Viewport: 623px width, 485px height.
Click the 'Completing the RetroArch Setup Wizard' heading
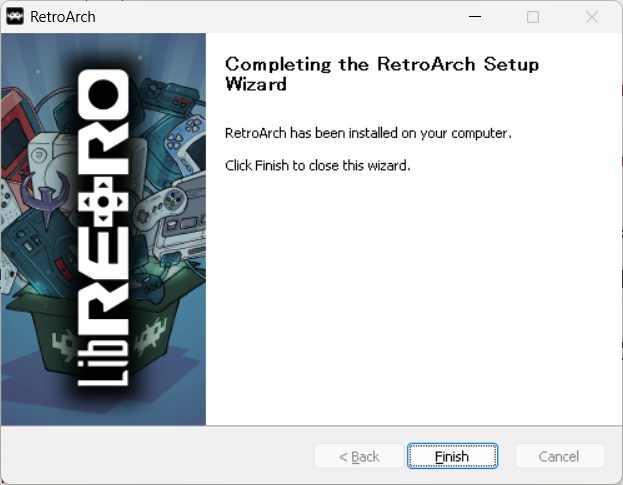(382, 74)
